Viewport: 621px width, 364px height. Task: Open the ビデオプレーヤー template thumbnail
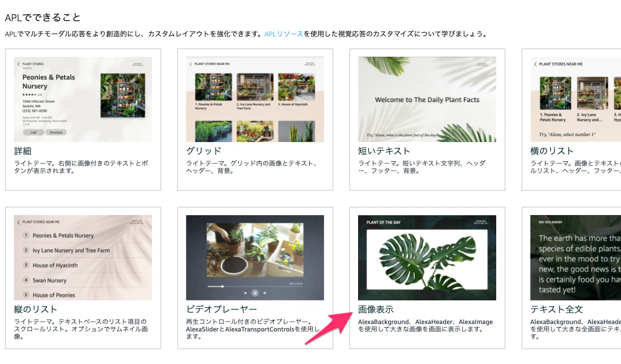[255, 258]
